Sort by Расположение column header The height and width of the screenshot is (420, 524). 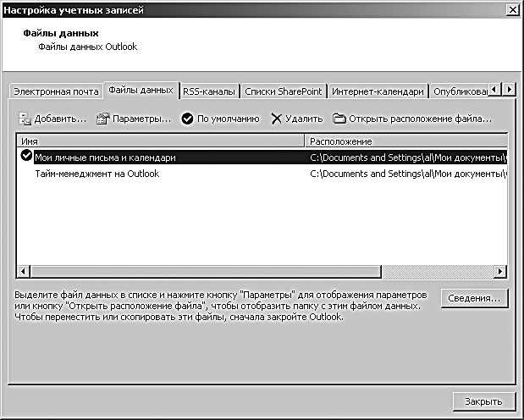(x=406, y=141)
